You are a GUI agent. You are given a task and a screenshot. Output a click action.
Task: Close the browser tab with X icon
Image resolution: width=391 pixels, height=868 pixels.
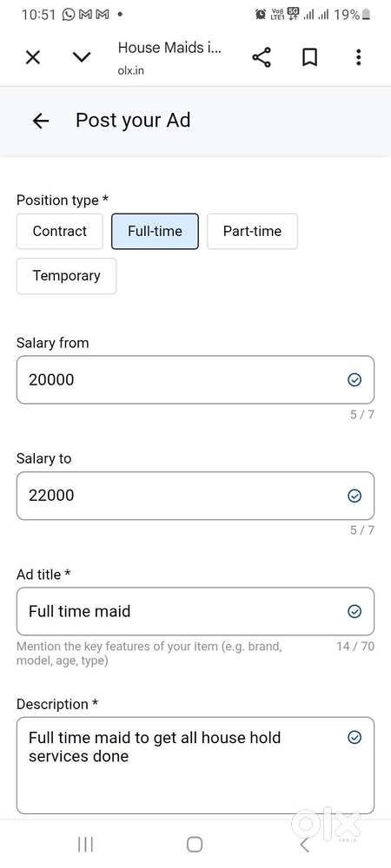(x=33, y=57)
